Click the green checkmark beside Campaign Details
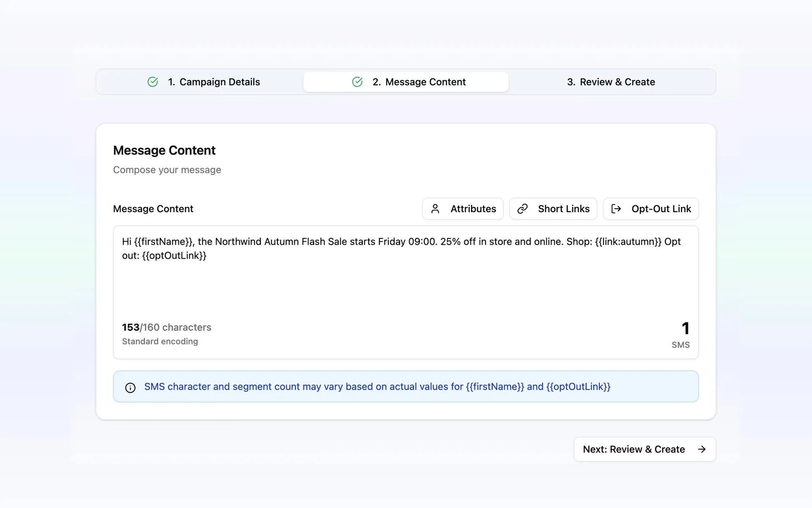The width and height of the screenshot is (812, 508). coord(153,82)
